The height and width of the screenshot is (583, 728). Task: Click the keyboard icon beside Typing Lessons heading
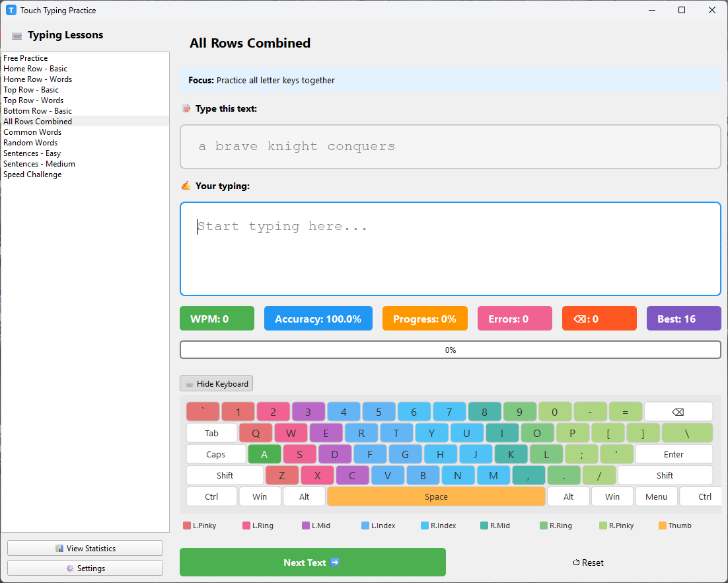(17, 34)
